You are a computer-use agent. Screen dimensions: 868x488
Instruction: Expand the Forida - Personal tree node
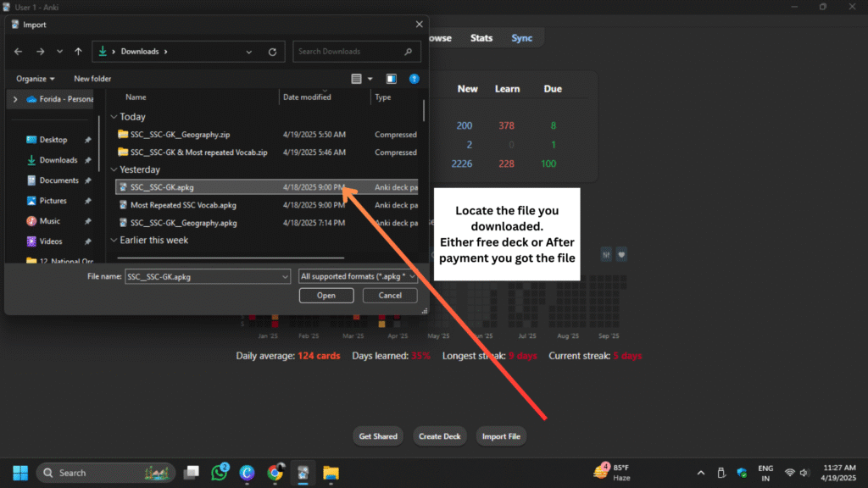pos(15,99)
